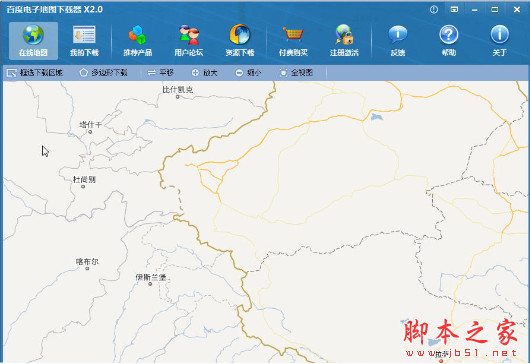The width and height of the screenshot is (530, 364).
Task: Click the 杜尚别 city label on map
Action: click(84, 179)
